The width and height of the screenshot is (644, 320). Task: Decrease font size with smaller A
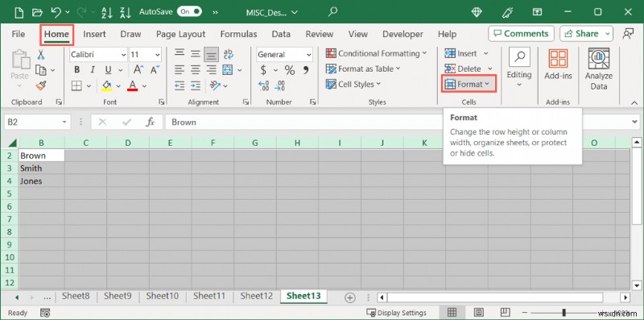click(x=155, y=70)
